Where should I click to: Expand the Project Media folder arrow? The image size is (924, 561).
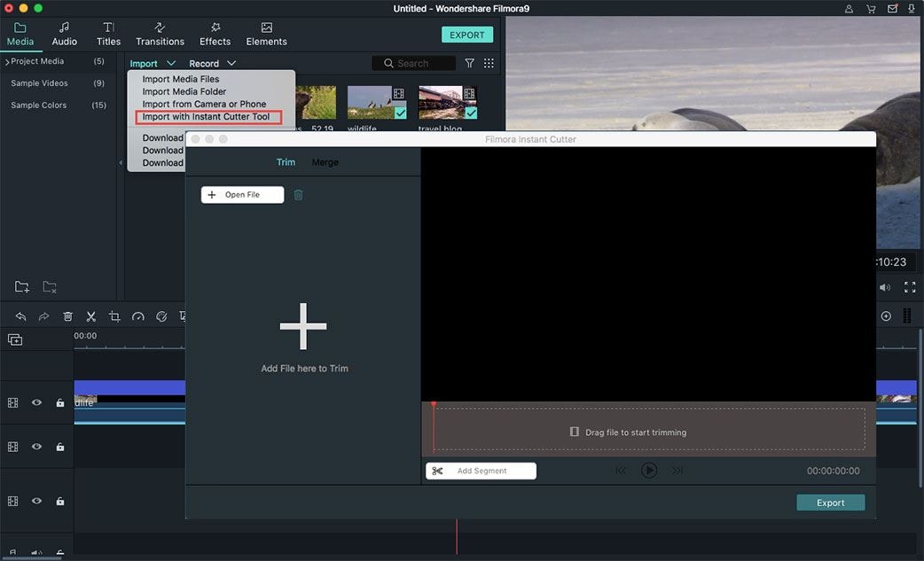7,62
